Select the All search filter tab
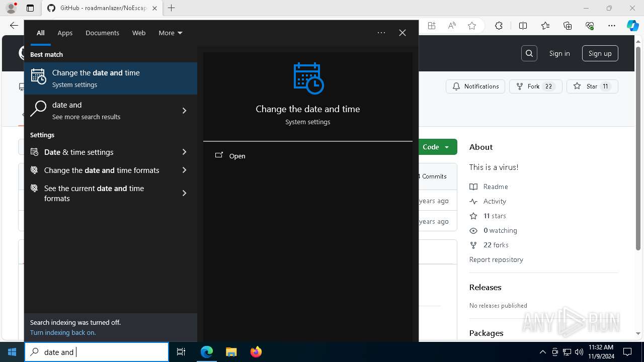 (40, 33)
